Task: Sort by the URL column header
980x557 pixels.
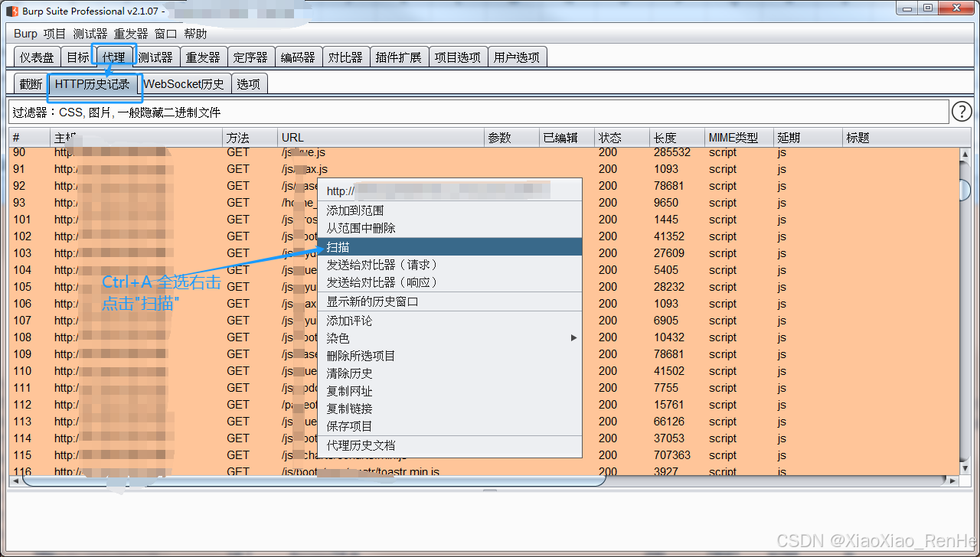Action: (x=381, y=138)
